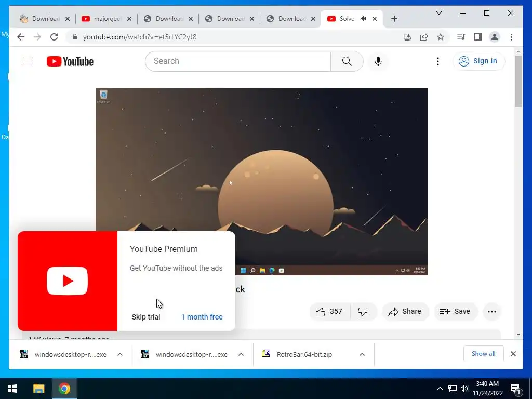This screenshot has width=532, height=399.
Task: Open the notification center
Action: tap(516, 389)
